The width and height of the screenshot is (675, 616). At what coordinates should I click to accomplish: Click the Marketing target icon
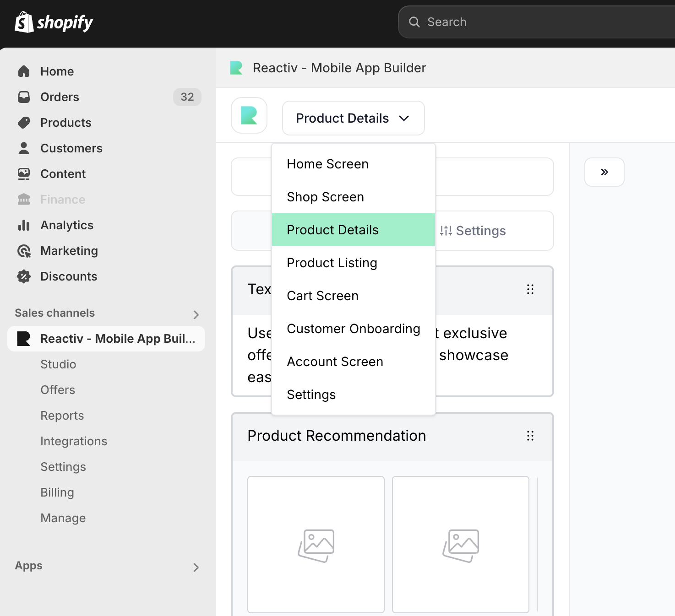coord(24,251)
